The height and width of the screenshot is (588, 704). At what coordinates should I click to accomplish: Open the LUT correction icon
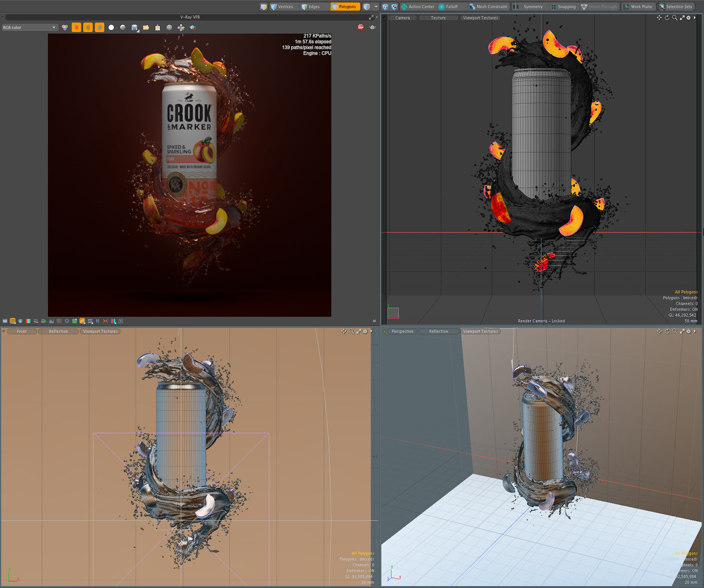tap(90, 321)
